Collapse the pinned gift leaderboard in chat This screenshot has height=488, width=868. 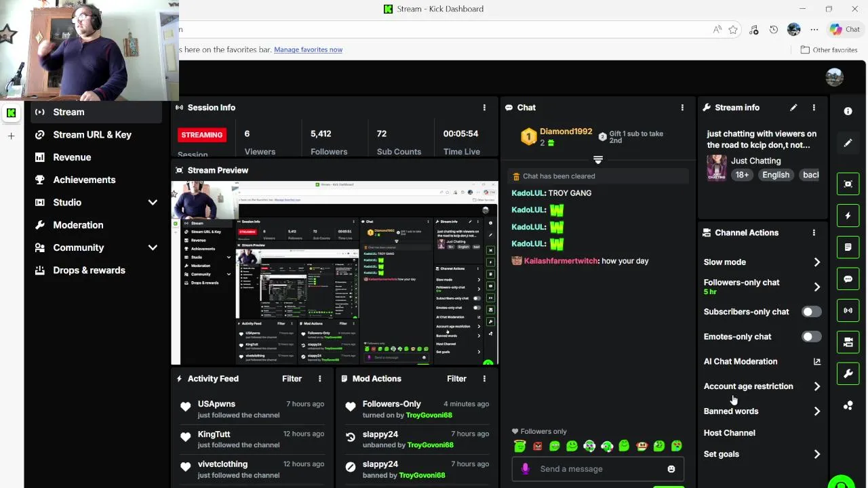pos(597,160)
